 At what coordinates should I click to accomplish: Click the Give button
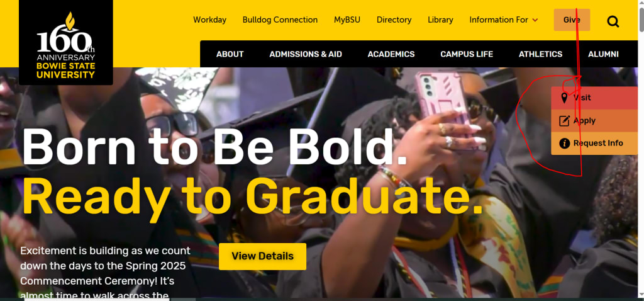[572, 20]
